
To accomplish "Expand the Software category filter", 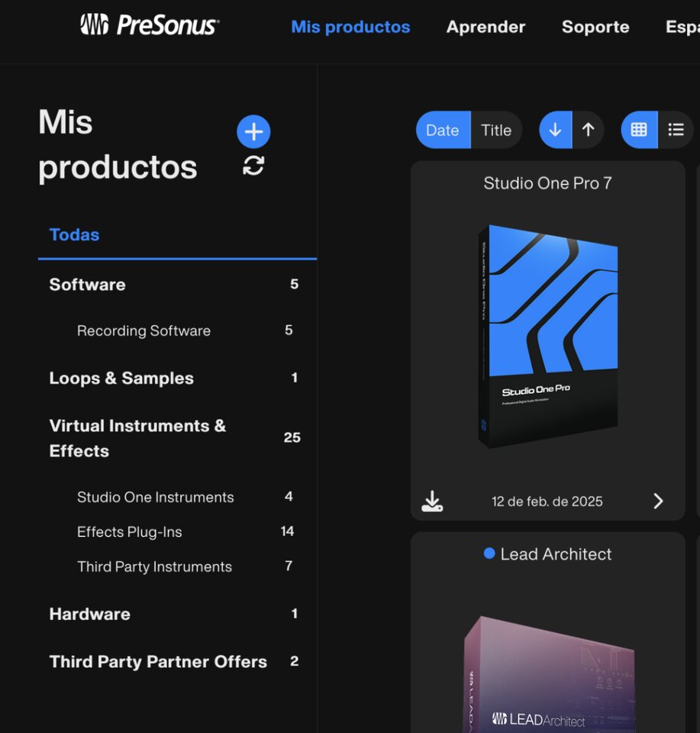I will [x=87, y=284].
